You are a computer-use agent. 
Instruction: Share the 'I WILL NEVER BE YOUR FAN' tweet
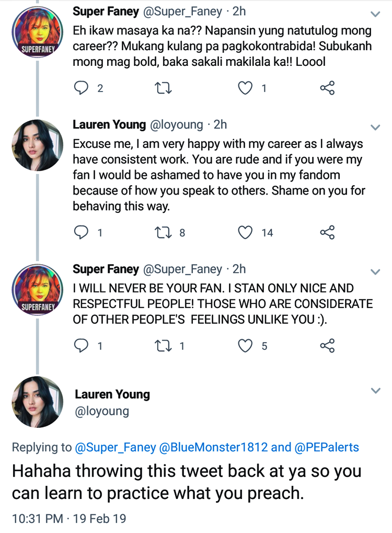point(327,346)
